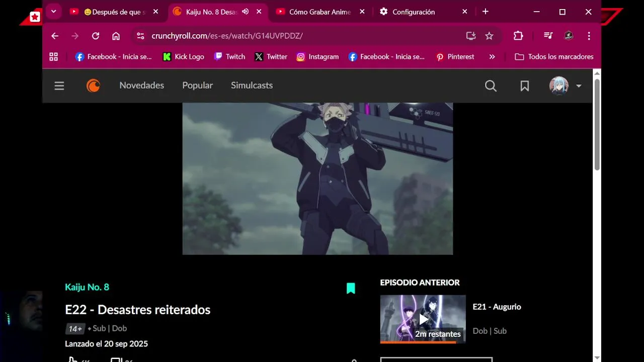The width and height of the screenshot is (644, 362).
Task: Open the Twitch bookmark
Action: pyautogui.click(x=229, y=57)
